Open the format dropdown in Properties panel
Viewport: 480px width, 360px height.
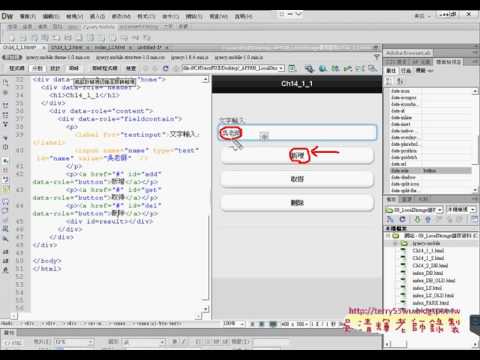click(90, 342)
